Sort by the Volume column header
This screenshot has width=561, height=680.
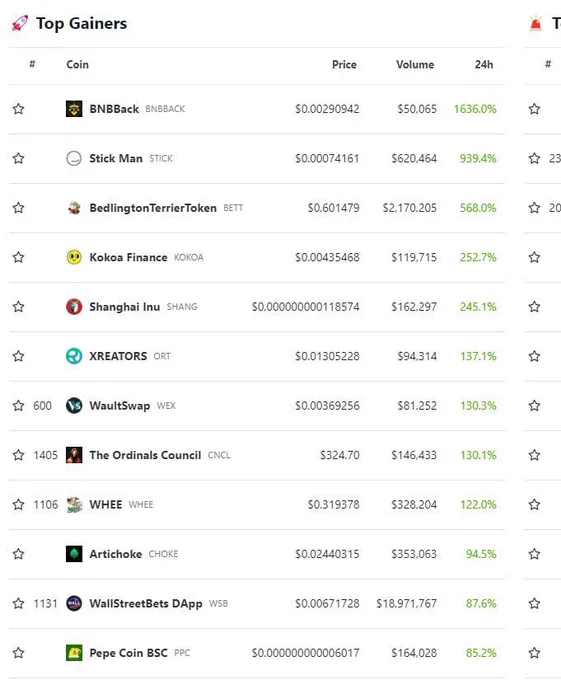tap(415, 65)
